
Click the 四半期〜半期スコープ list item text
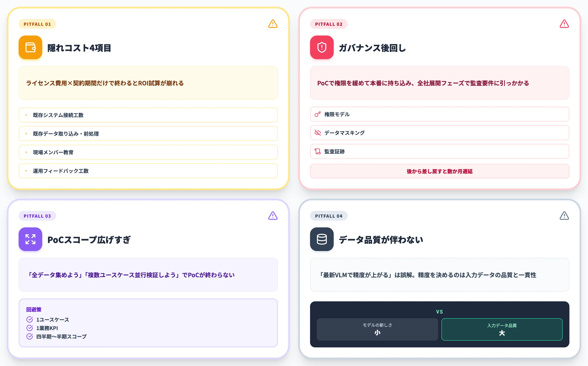tap(61, 336)
